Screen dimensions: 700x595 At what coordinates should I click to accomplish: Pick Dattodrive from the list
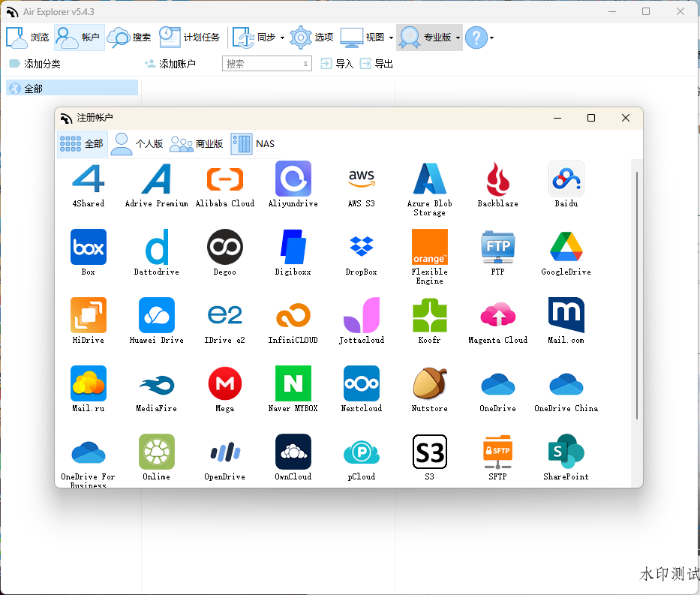pyautogui.click(x=157, y=247)
